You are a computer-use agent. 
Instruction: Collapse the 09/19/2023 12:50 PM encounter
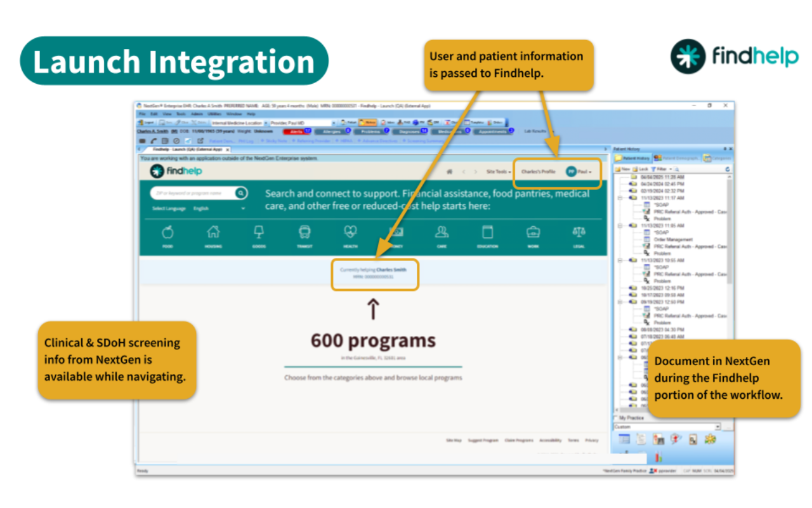619,302
